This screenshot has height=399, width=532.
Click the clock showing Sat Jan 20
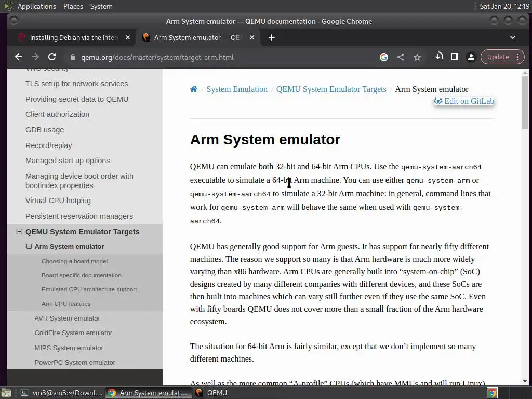tap(504, 6)
